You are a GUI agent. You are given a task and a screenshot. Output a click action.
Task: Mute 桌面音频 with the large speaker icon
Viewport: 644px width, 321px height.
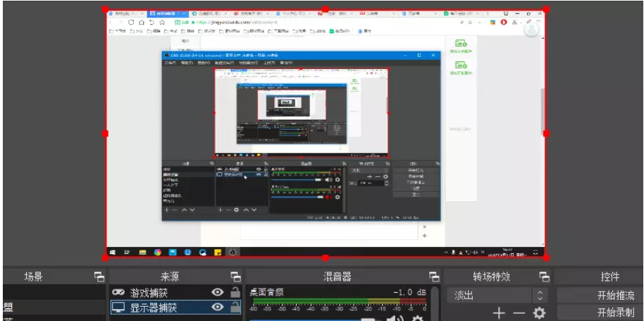(396, 318)
